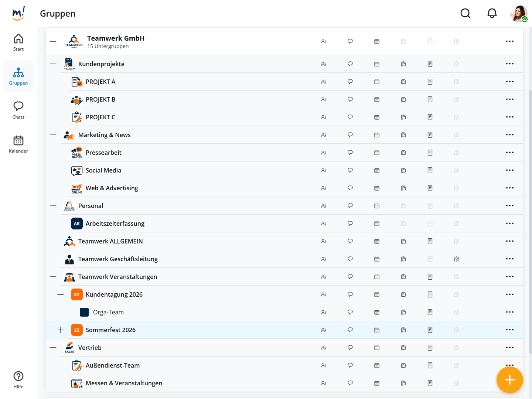Image resolution: width=532 pixels, height=399 pixels.
Task: Open Kalender from the sidebar
Action: [x=18, y=144]
